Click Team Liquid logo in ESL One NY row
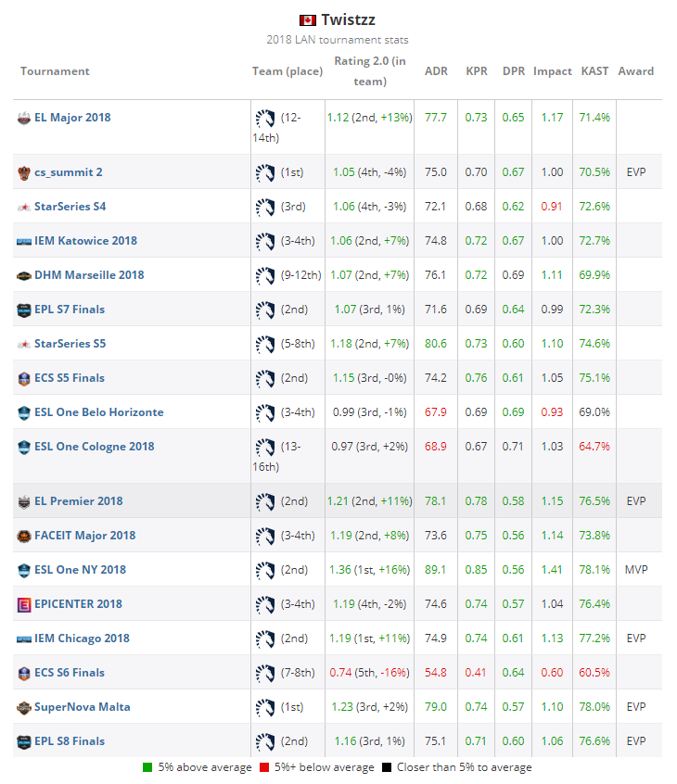This screenshot has width=677, height=784. (265, 571)
